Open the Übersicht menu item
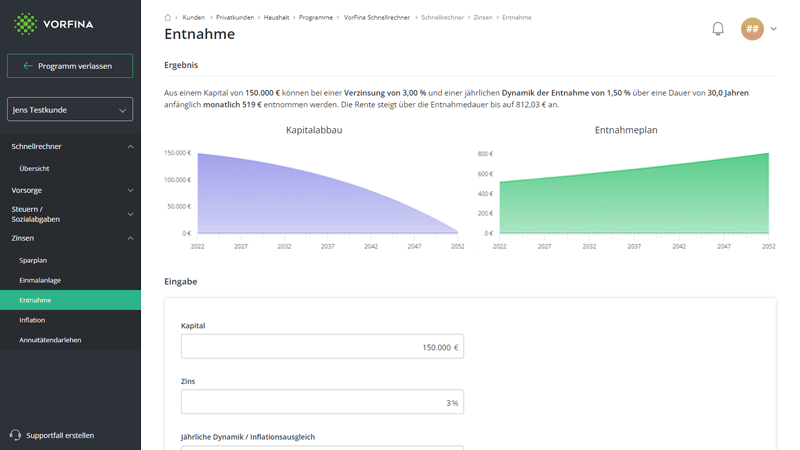Viewport: 800px width, 450px height. tap(34, 168)
